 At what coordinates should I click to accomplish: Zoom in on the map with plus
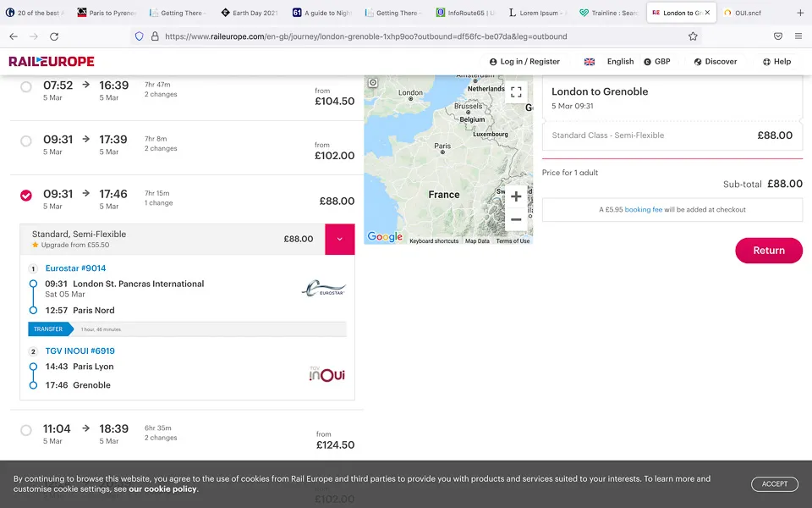point(516,196)
